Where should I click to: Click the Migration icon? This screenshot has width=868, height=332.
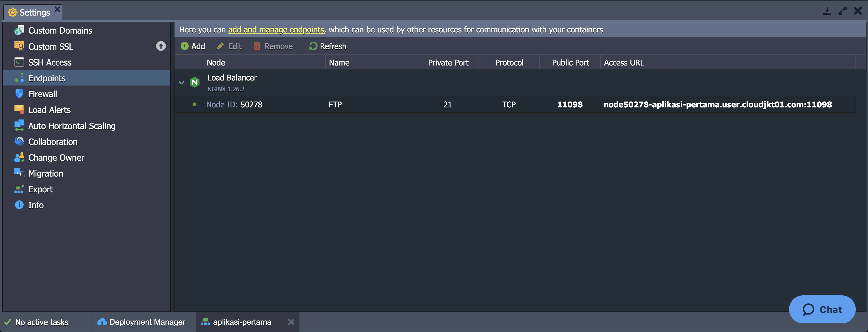[19, 173]
